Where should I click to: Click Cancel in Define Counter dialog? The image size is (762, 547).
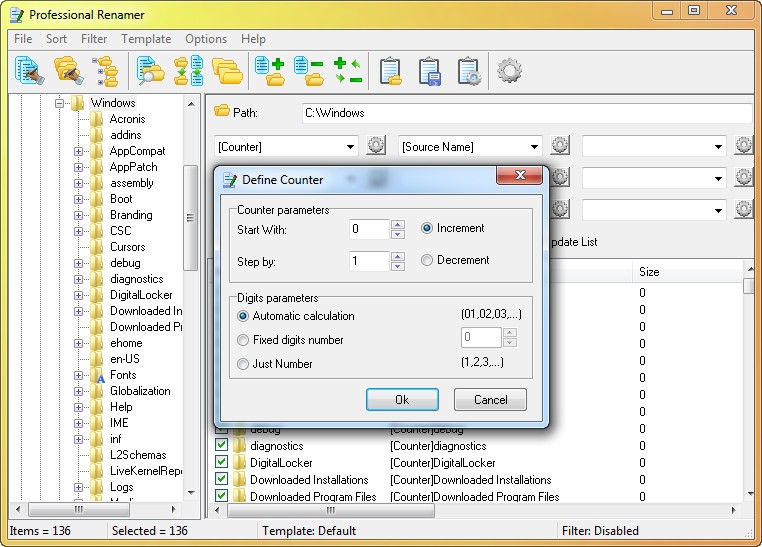click(490, 400)
